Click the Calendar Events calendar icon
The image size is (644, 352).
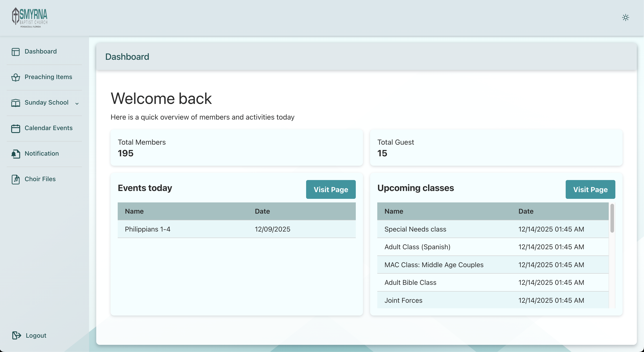(x=15, y=128)
